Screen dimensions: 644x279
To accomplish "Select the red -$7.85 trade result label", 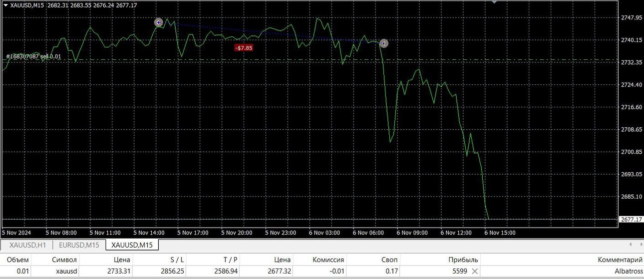I will (x=244, y=48).
